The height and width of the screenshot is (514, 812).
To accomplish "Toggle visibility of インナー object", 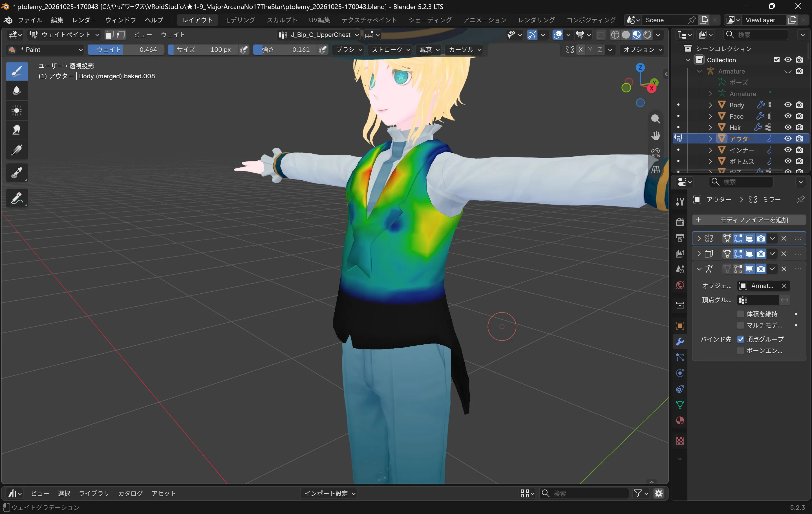I will [x=788, y=150].
